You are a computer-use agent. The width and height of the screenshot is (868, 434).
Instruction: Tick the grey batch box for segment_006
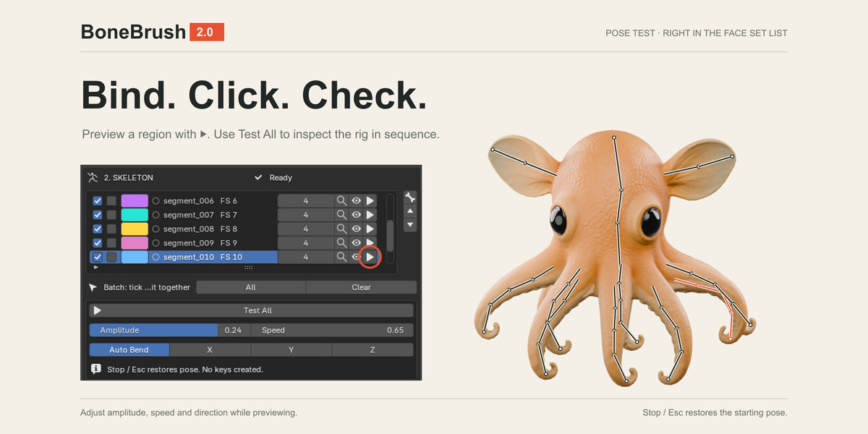(111, 200)
